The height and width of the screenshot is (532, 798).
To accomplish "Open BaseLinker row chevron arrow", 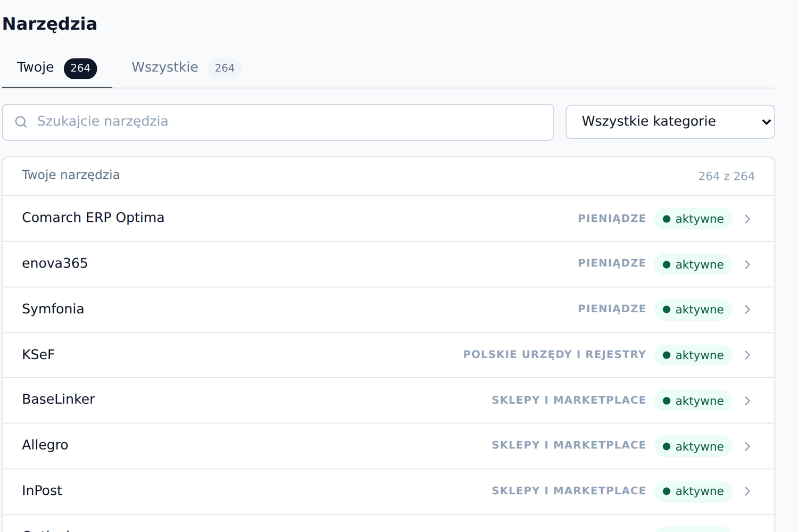I will coord(747,401).
